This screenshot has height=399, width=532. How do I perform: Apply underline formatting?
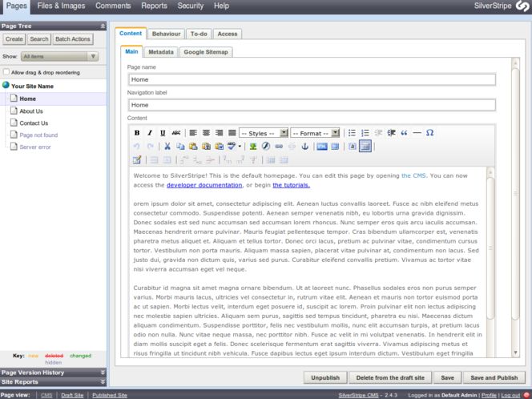click(x=163, y=133)
